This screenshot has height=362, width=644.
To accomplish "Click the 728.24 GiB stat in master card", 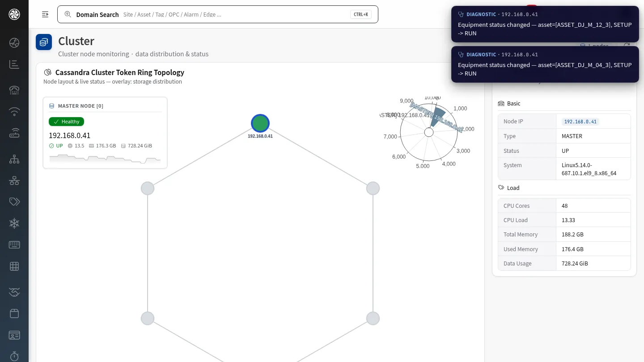I will pos(136,146).
